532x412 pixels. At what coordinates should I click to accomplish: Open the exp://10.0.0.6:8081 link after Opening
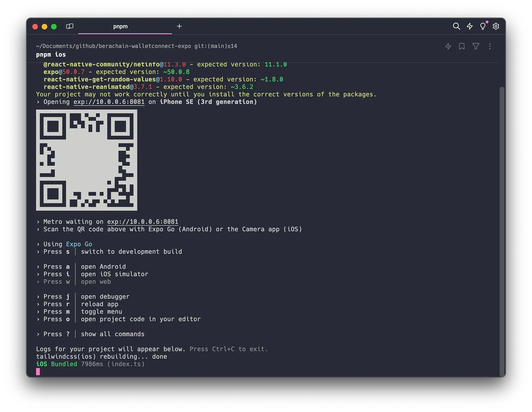click(x=109, y=102)
